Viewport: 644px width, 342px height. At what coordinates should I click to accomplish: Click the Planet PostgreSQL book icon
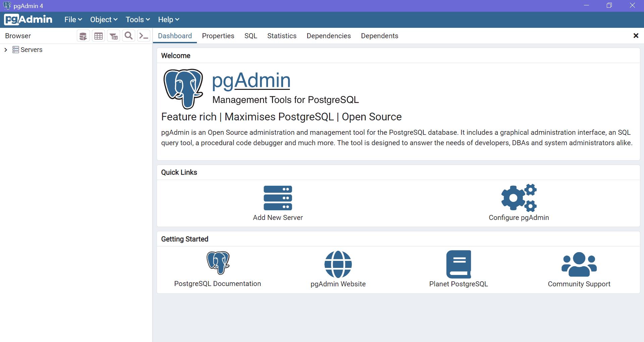458,264
